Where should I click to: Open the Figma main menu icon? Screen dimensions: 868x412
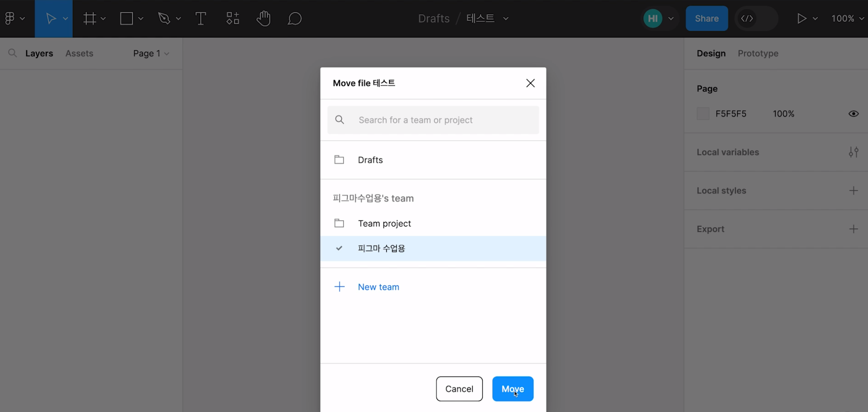(x=10, y=19)
